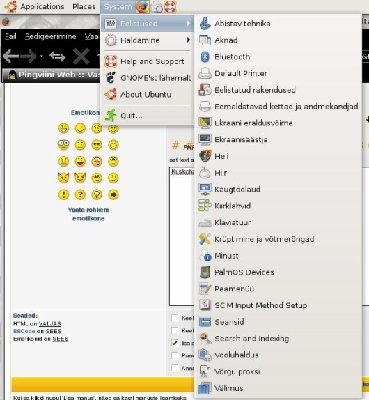Click the browser back arrow button
Screen dimensions: 369x400
pos(11,56)
